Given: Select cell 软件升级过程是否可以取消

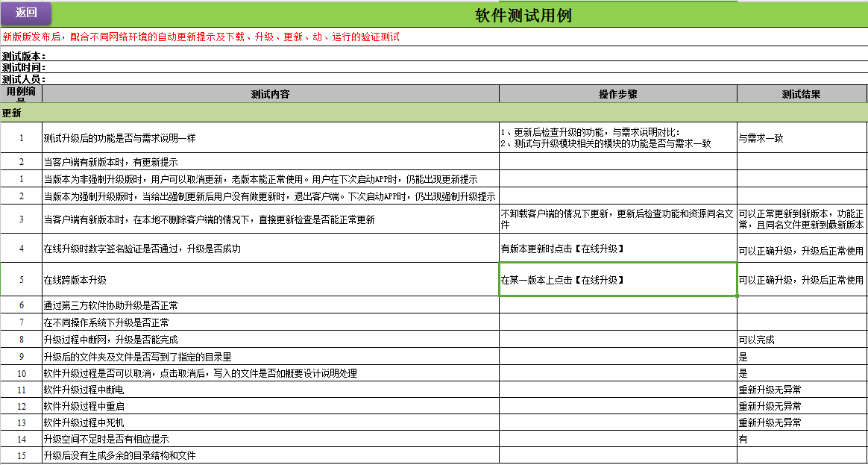Looking at the screenshot, I should (271, 373).
